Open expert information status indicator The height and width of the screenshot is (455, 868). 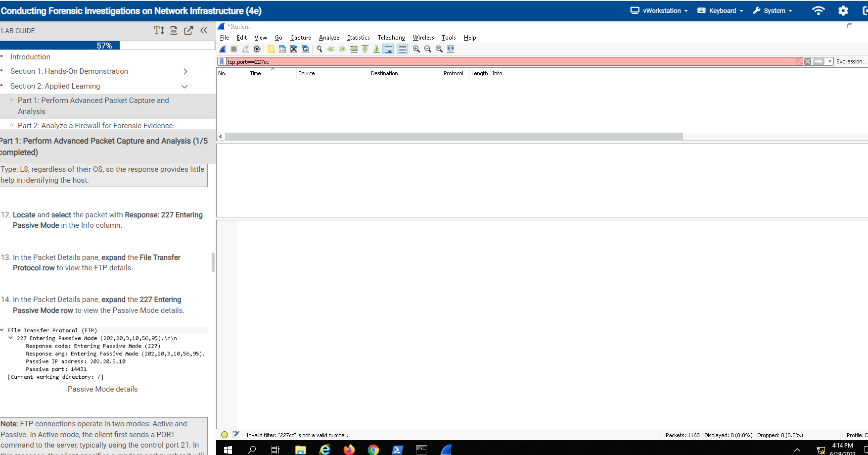(x=225, y=435)
